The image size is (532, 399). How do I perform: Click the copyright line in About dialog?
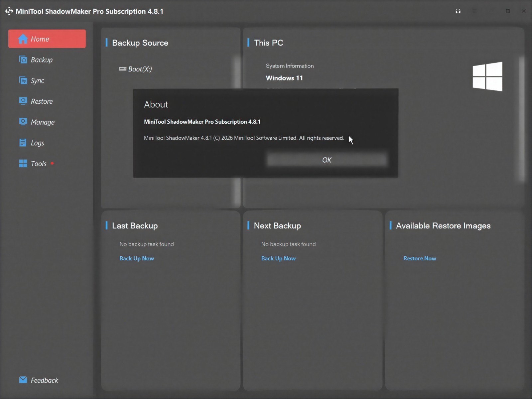click(x=244, y=138)
